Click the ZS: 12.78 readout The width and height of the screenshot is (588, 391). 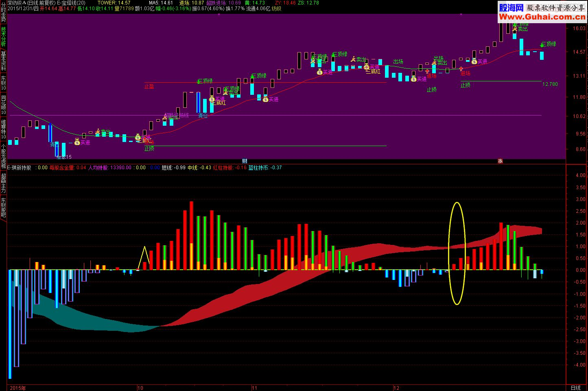[308, 2]
